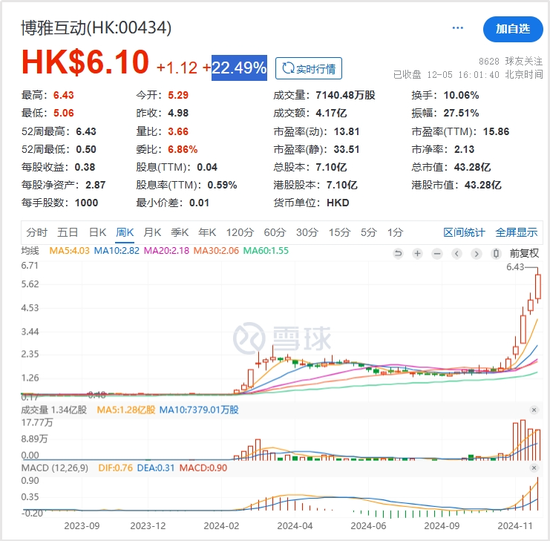Click the 成交量 7140.48万股 value
Image resolution: width=550 pixels, height=541 pixels.
[x=345, y=95]
